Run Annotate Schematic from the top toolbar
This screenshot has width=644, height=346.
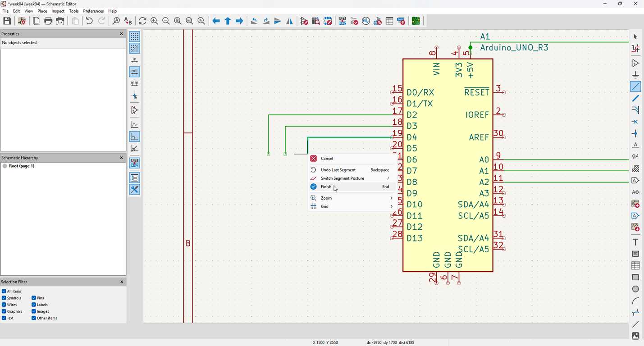pos(343,21)
